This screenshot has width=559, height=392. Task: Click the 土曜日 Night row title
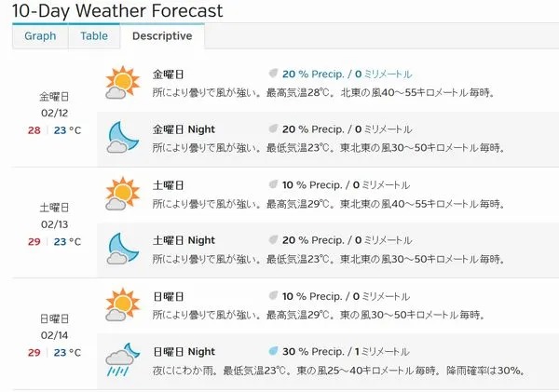tap(184, 240)
